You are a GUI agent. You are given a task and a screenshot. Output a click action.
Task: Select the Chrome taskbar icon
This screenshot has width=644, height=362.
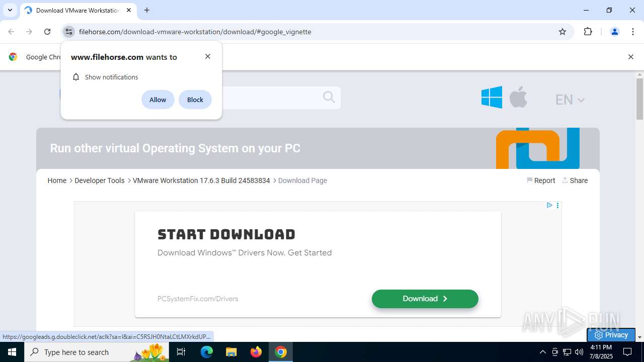(x=281, y=352)
